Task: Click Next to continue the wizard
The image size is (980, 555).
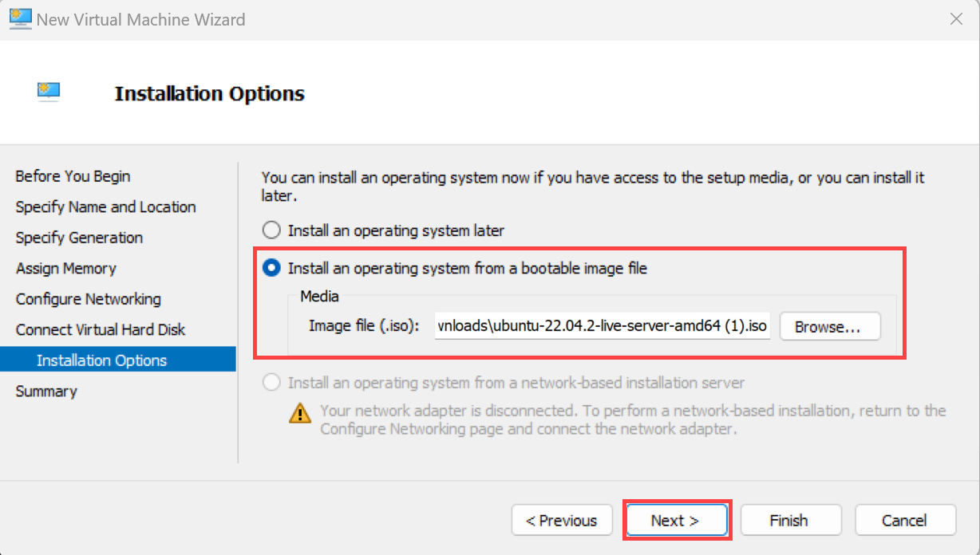Action: pos(675,521)
